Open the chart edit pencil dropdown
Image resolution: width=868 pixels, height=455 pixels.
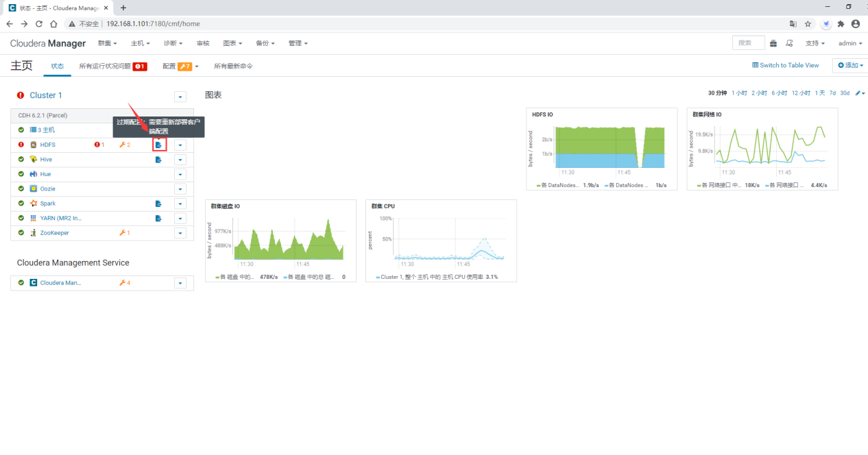pyautogui.click(x=860, y=93)
